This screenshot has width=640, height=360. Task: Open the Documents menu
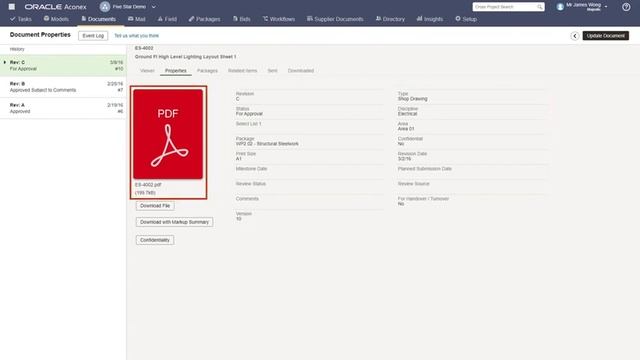(x=98, y=19)
